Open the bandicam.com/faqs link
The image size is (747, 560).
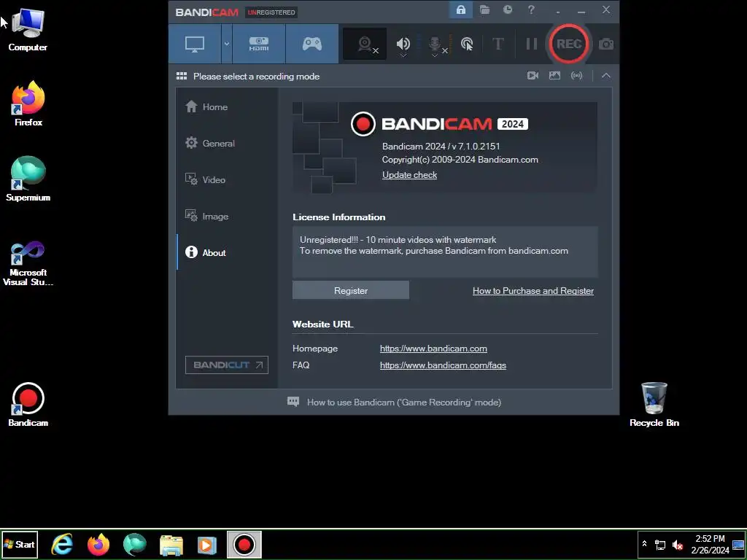(443, 365)
